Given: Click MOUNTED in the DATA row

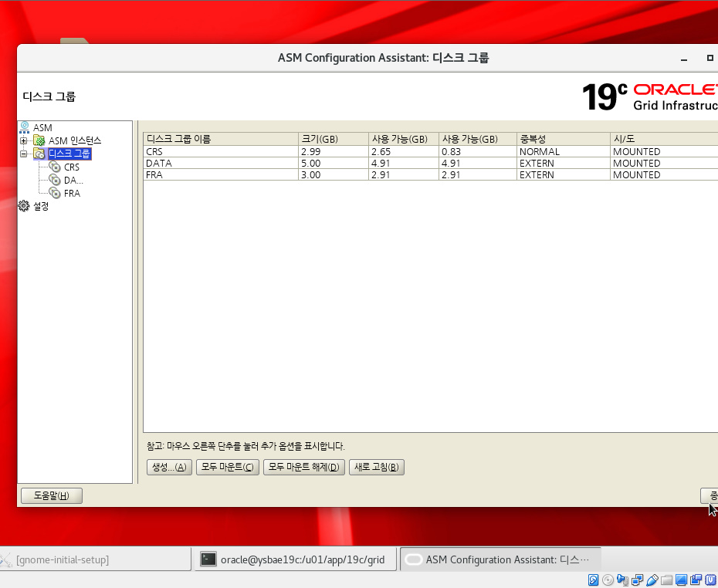Looking at the screenshot, I should (664, 164).
